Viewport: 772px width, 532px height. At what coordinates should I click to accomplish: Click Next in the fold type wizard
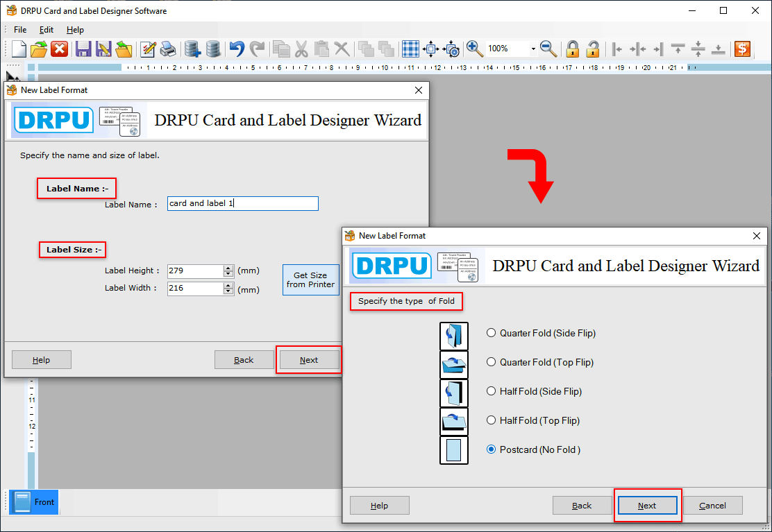point(647,506)
